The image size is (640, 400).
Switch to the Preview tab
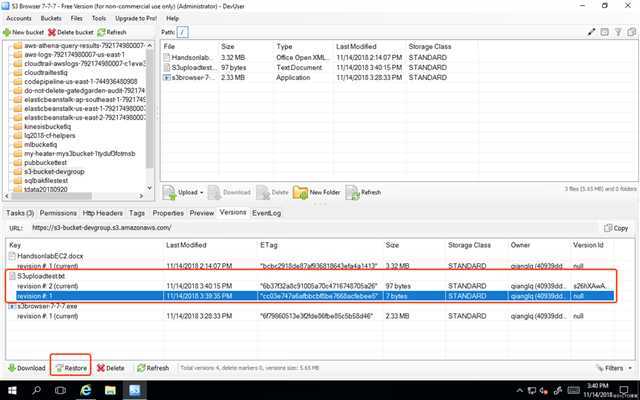point(202,213)
